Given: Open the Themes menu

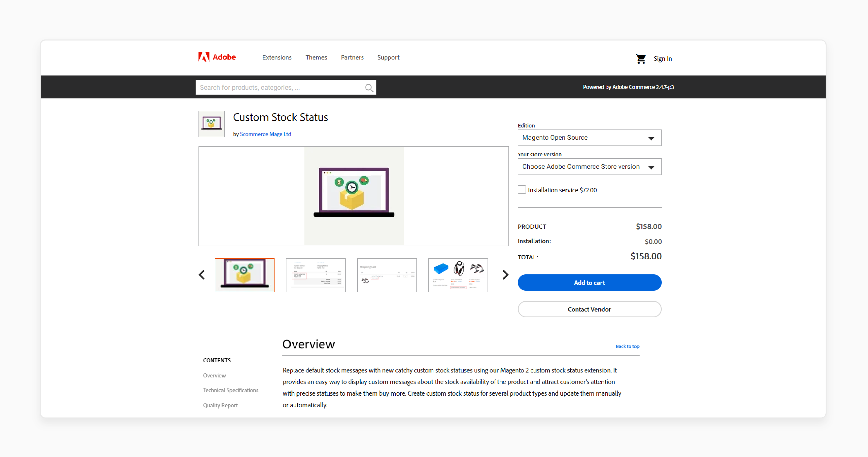Looking at the screenshot, I should [x=316, y=57].
